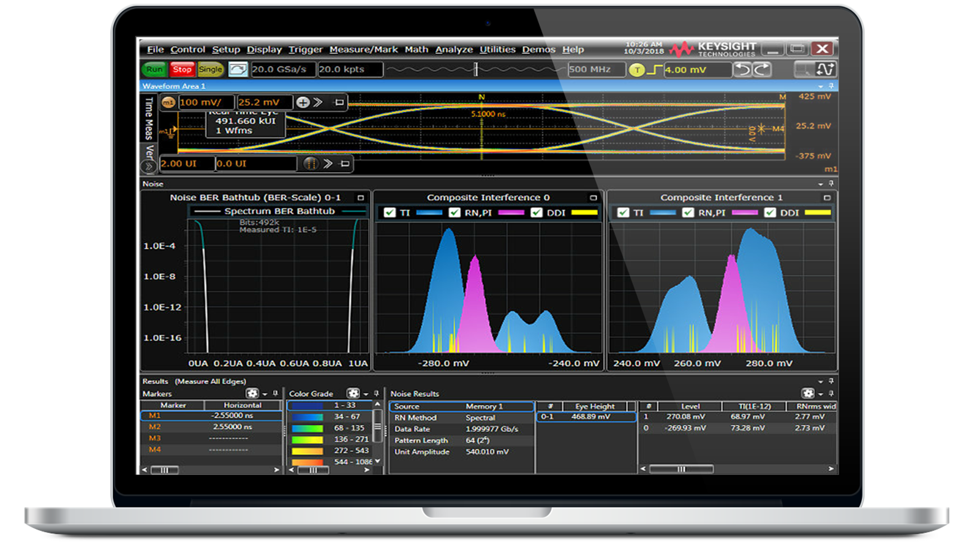Open the Analyze menu
This screenshot has height=551, width=980.
tap(454, 50)
